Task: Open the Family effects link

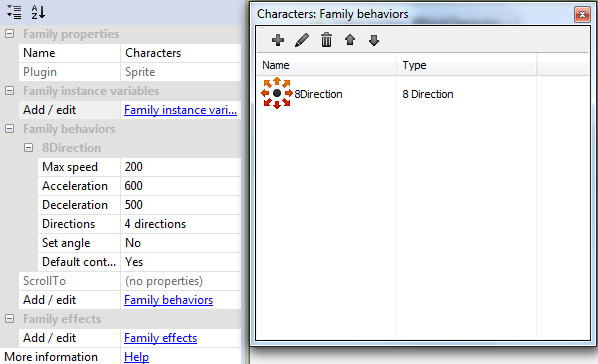Action: tap(161, 338)
